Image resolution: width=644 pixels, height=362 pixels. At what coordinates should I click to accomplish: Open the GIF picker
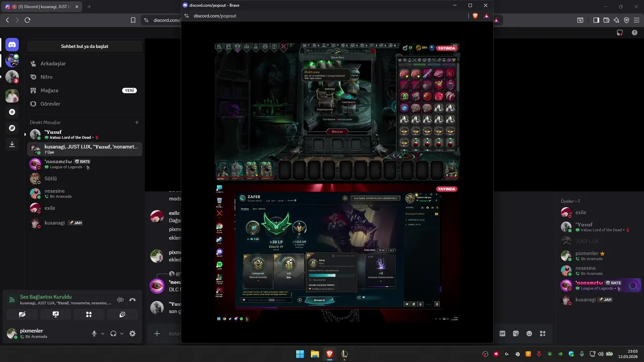click(502, 333)
